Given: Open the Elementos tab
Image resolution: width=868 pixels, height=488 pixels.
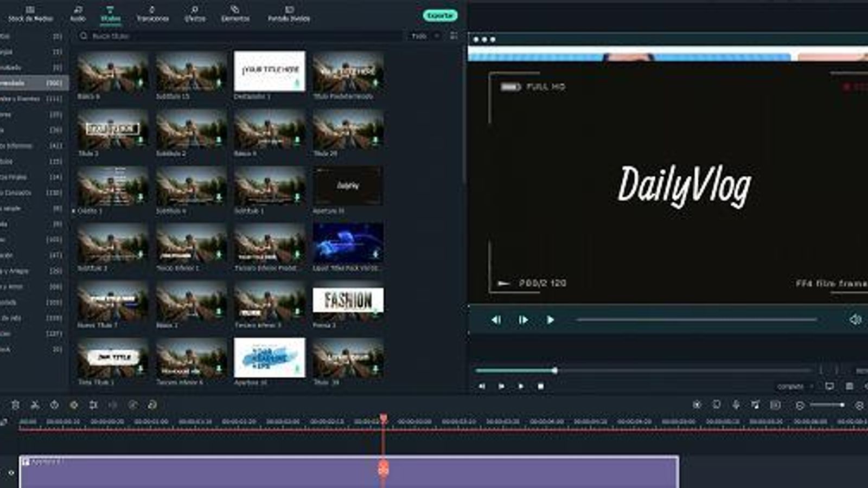Looking at the screenshot, I should pos(235,14).
